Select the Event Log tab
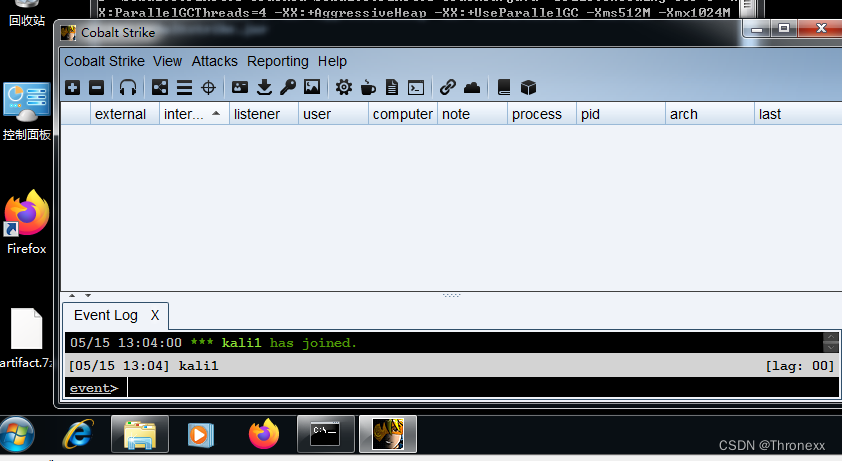This screenshot has height=461, width=842. click(106, 315)
